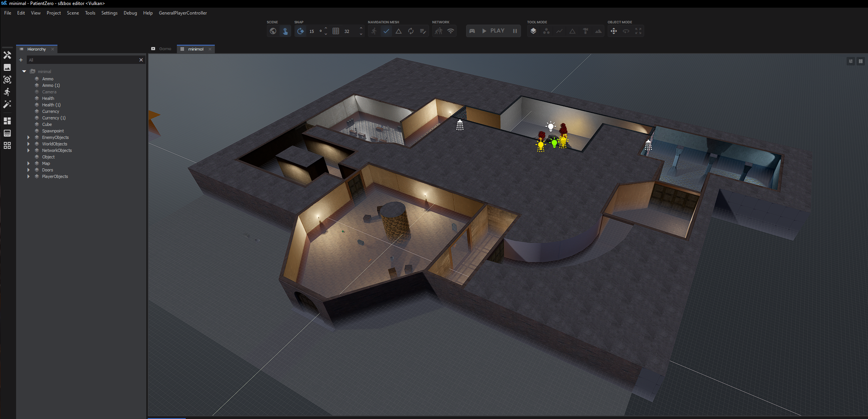Viewport: 868px width, 419px height.
Task: Select the hammer tool mode
Action: 585,31
